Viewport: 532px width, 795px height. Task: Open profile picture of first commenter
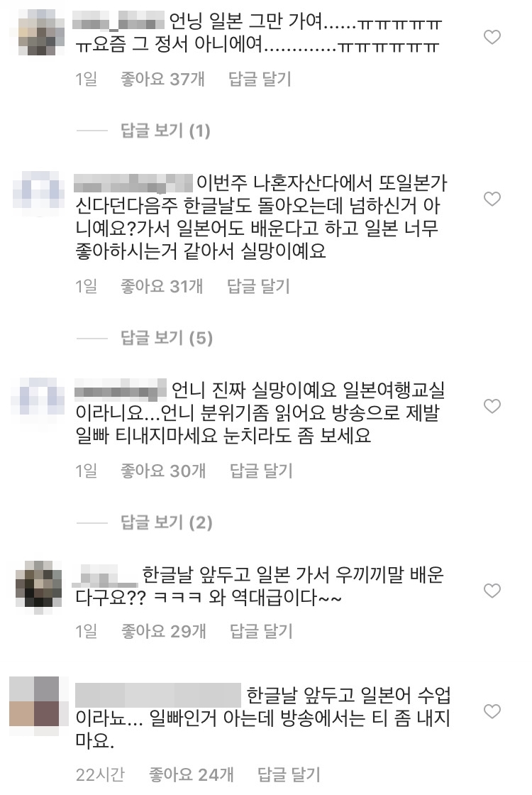point(40,33)
